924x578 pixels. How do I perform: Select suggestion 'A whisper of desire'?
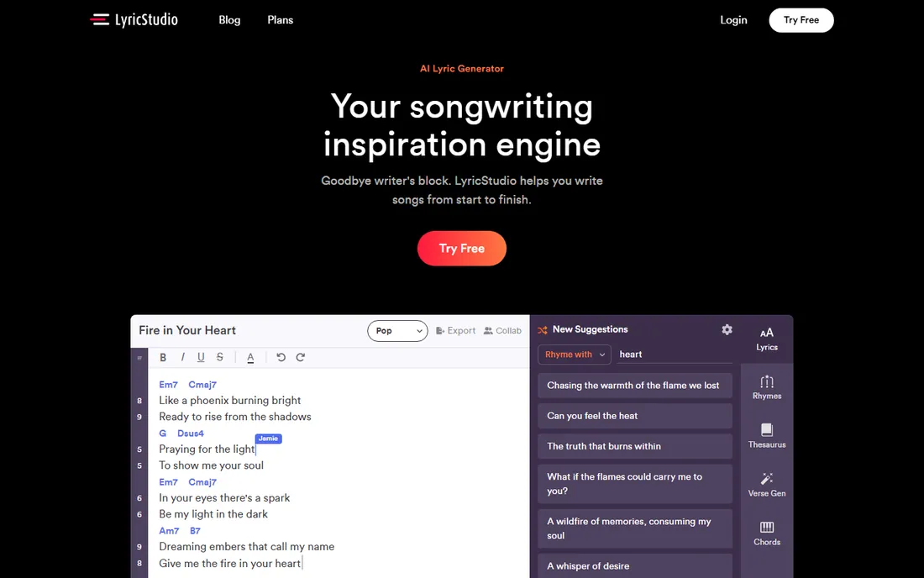pos(635,565)
